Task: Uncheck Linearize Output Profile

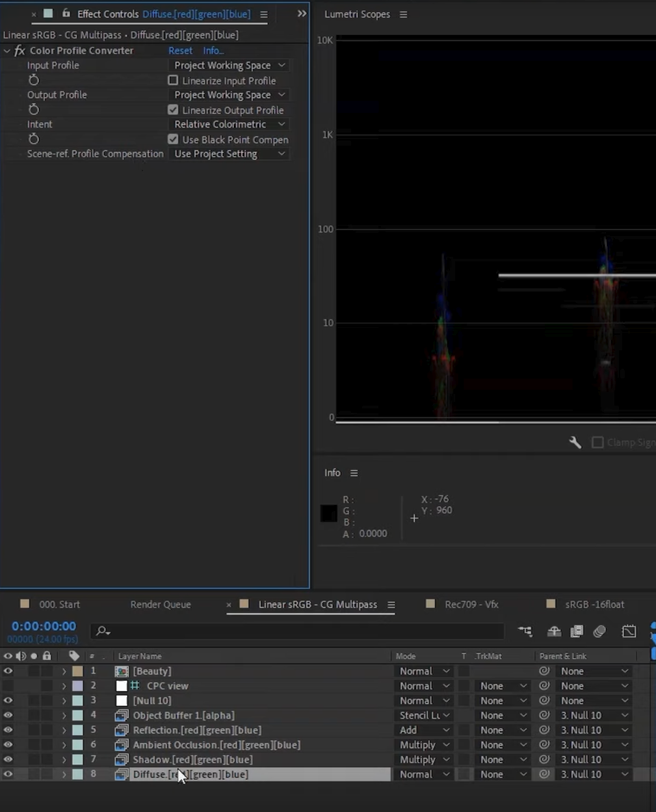Action: [x=173, y=110]
